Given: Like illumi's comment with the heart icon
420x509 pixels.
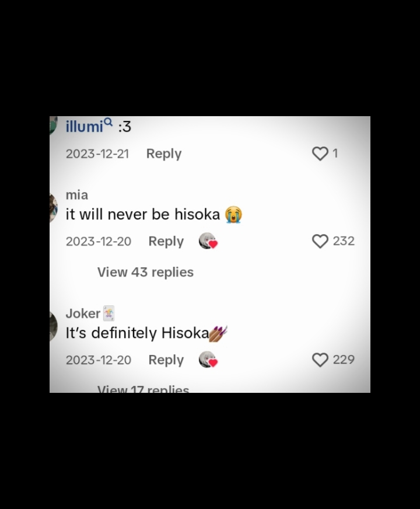Looking at the screenshot, I should pyautogui.click(x=320, y=153).
